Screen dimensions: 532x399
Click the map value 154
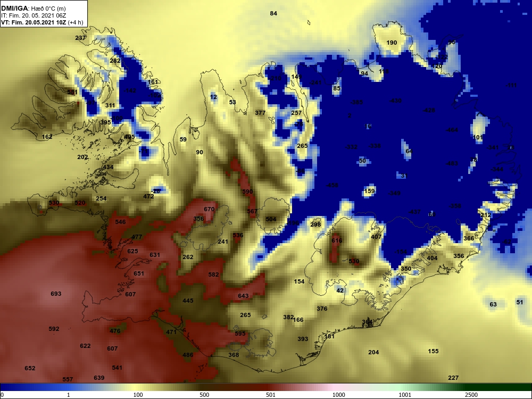point(299,281)
